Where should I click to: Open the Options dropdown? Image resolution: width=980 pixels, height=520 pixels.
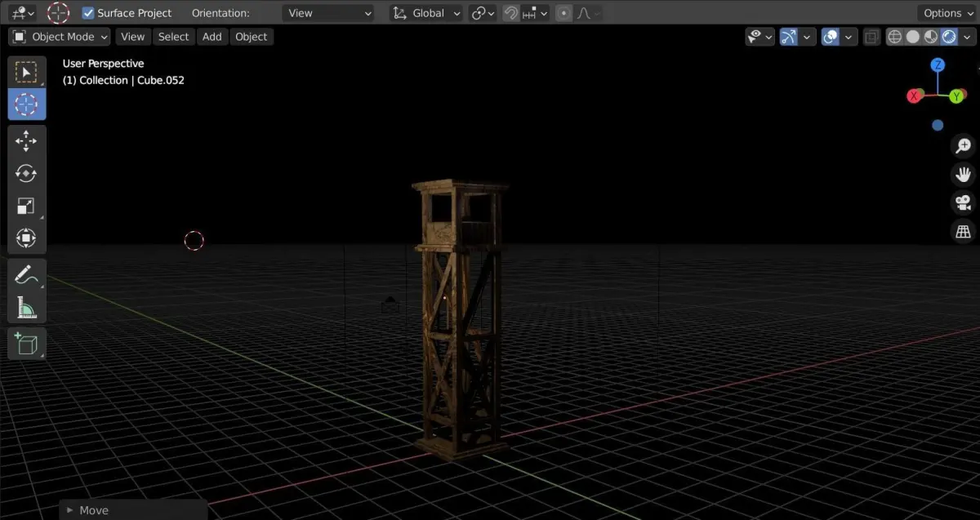pyautogui.click(x=948, y=13)
